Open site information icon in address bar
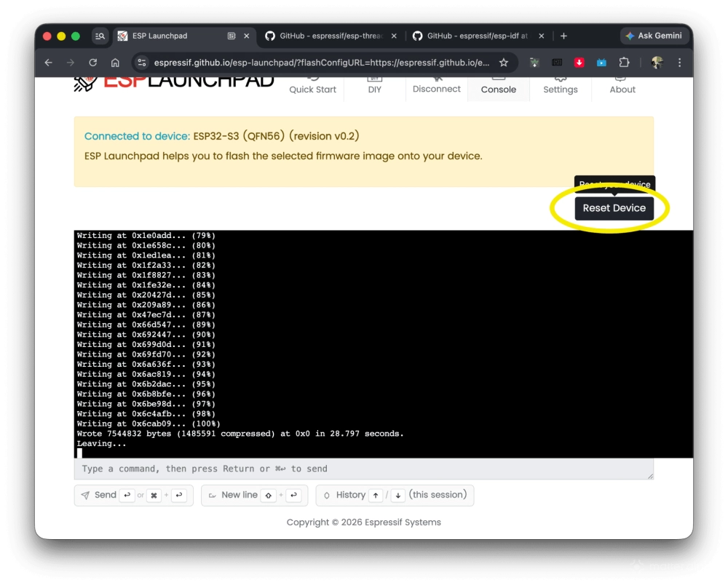728x585 pixels. click(142, 62)
